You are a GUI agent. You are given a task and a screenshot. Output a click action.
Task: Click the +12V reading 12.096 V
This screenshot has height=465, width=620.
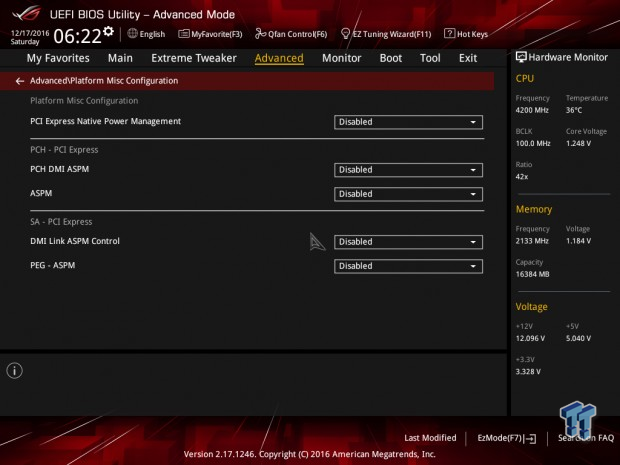tap(530, 338)
